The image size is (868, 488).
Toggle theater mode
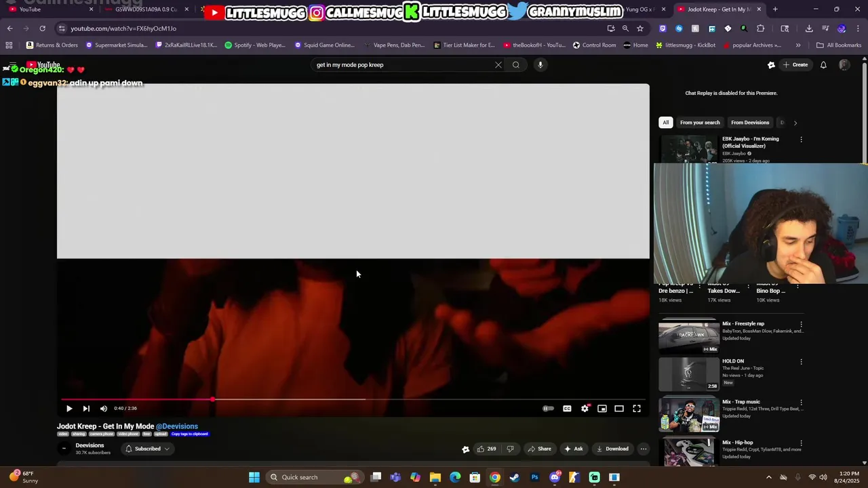[x=619, y=409]
